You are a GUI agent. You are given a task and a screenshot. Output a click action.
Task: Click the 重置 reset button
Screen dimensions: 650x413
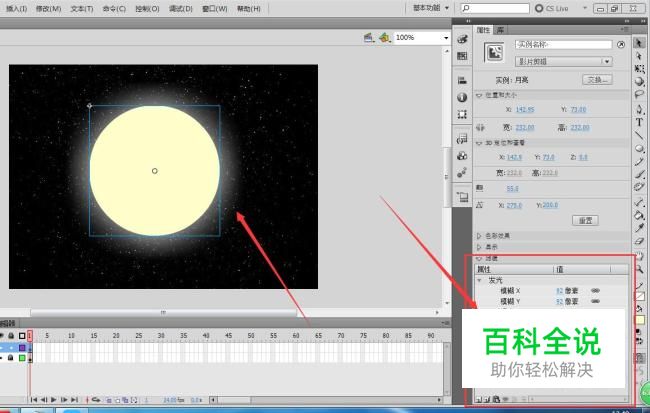(x=585, y=220)
